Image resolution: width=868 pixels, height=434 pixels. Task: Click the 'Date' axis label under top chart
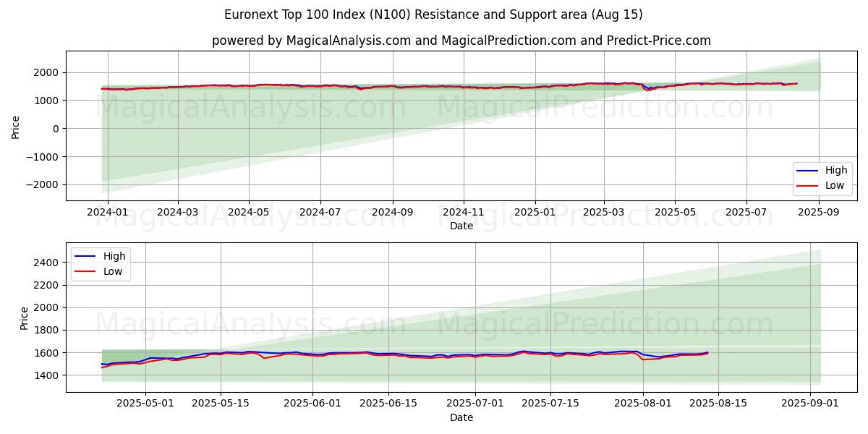click(461, 226)
